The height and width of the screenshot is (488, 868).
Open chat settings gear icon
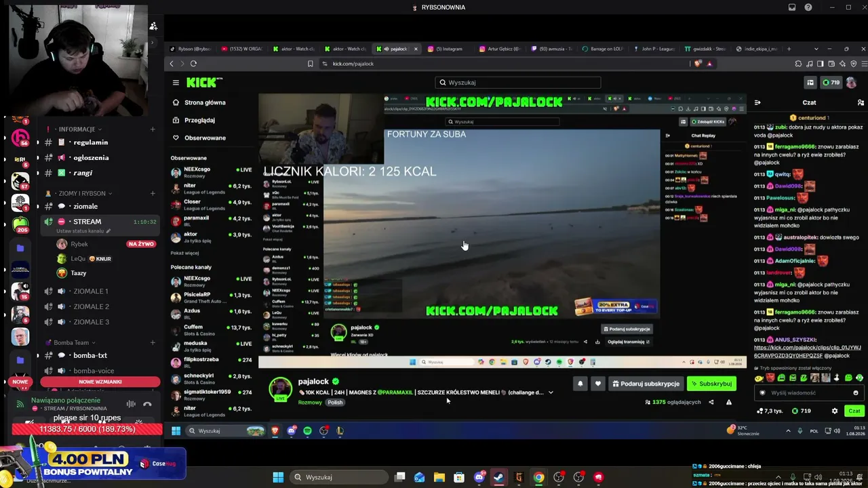point(835,411)
